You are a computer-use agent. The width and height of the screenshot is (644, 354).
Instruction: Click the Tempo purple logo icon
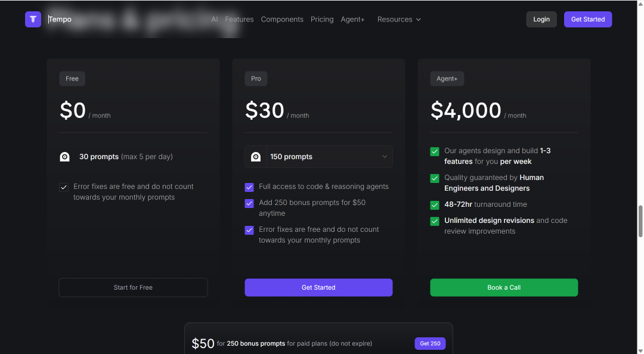[33, 19]
